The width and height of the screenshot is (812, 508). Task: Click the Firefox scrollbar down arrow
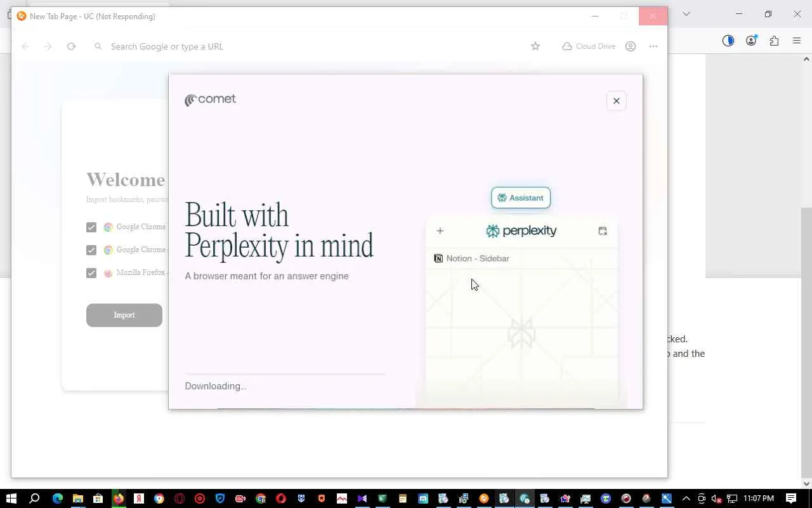point(806,484)
